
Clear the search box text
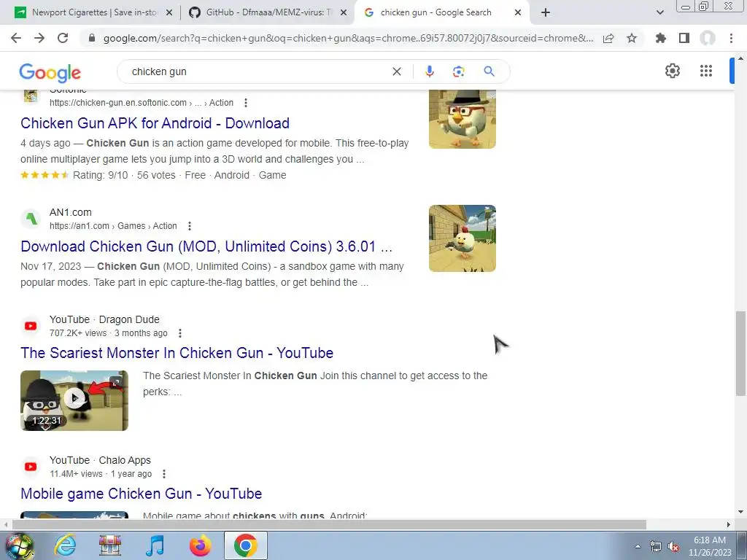[396, 71]
